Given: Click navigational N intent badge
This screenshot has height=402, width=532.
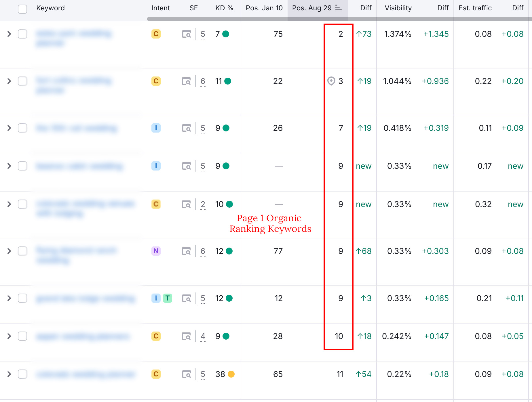Looking at the screenshot, I should [156, 251].
